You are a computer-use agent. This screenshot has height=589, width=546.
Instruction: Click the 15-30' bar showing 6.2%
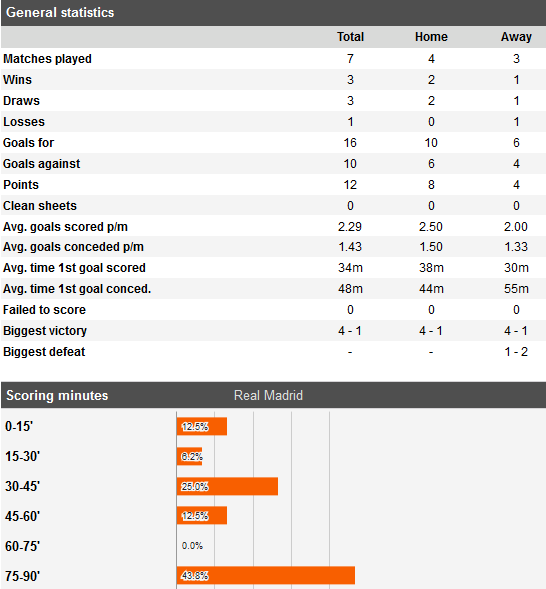tap(189, 456)
